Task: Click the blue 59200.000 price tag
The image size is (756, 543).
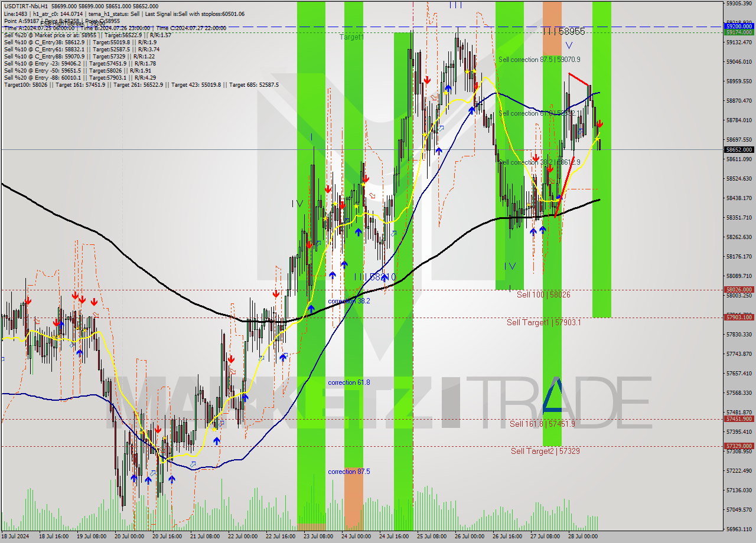Action: pos(739,27)
